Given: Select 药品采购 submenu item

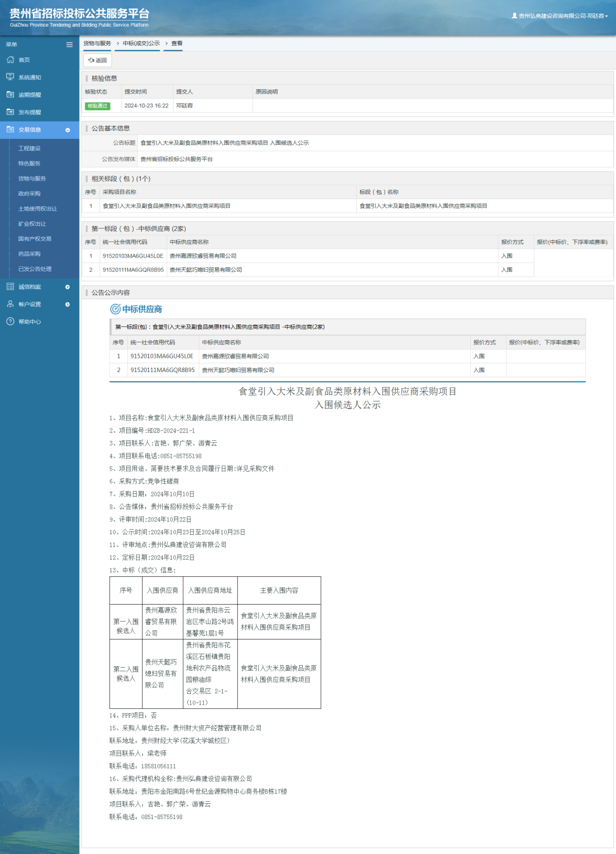Looking at the screenshot, I should tap(29, 254).
